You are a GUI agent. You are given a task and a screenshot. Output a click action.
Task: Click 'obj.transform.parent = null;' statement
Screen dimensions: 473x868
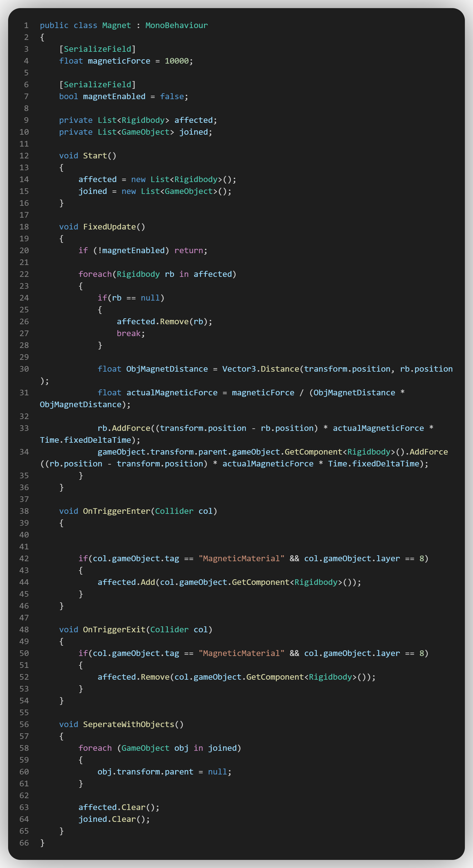(x=164, y=772)
